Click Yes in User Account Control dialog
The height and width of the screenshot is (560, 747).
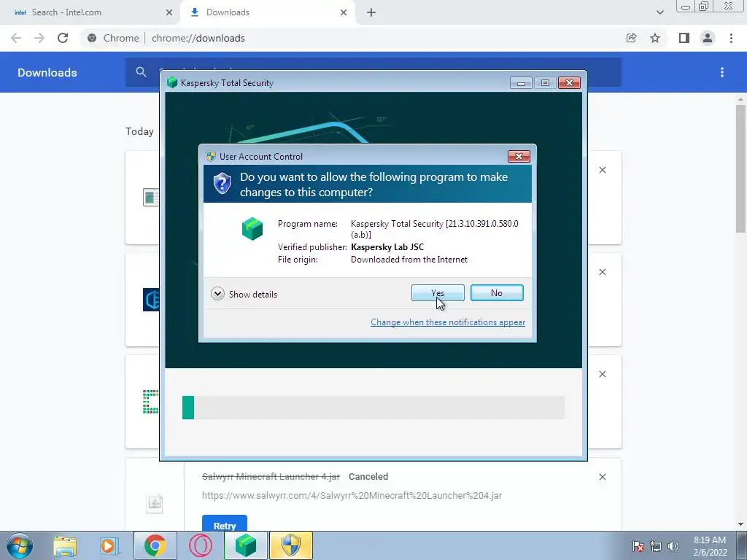click(x=438, y=293)
